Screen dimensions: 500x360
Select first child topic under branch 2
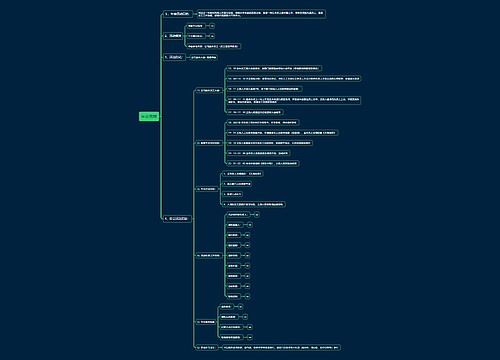196,26
